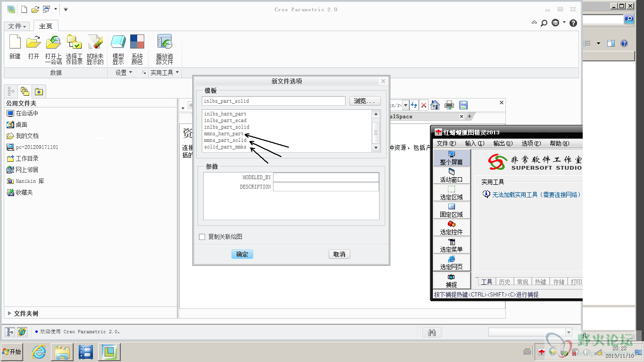Click browser refresh arrows icon

[x=414, y=105]
